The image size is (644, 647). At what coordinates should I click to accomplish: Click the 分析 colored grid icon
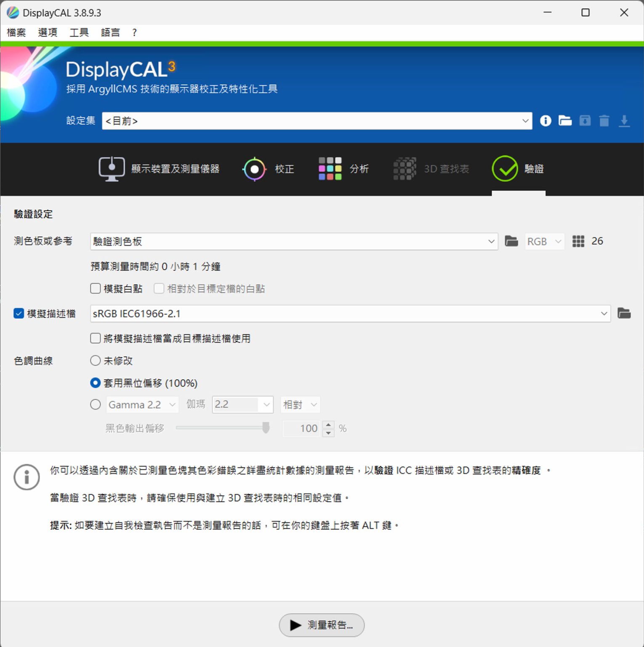(x=330, y=168)
